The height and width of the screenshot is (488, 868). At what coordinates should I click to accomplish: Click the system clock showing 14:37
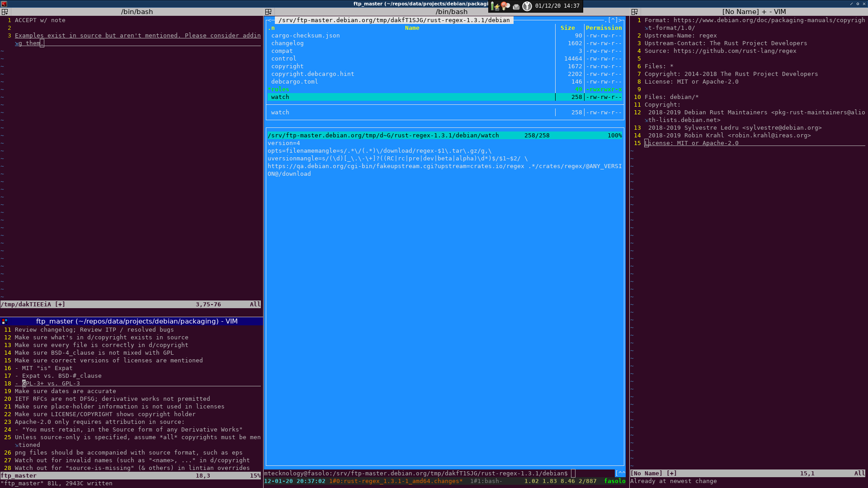557,6
